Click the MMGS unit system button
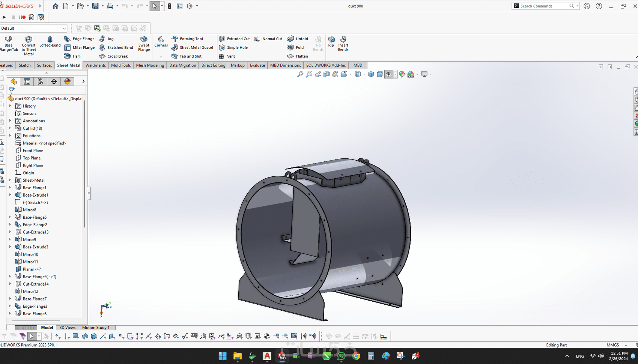The height and width of the screenshot is (364, 638). 613,345
